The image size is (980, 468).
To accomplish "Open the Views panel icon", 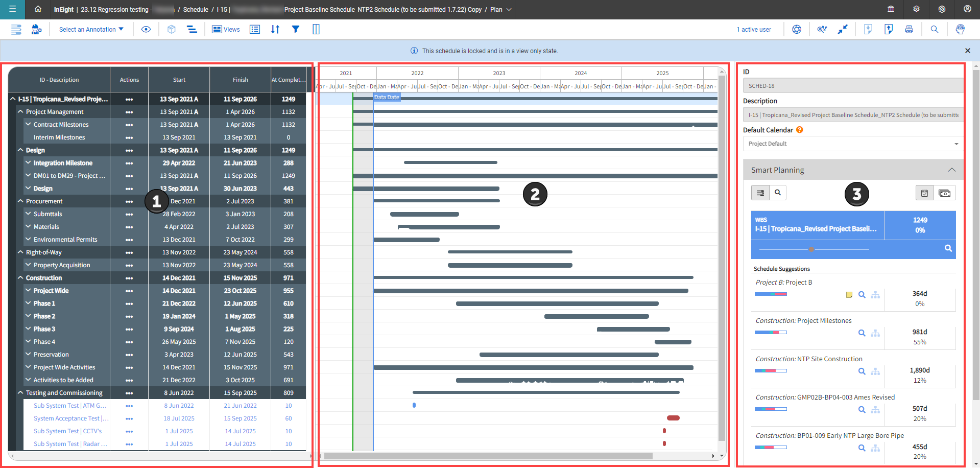I will pos(217,29).
